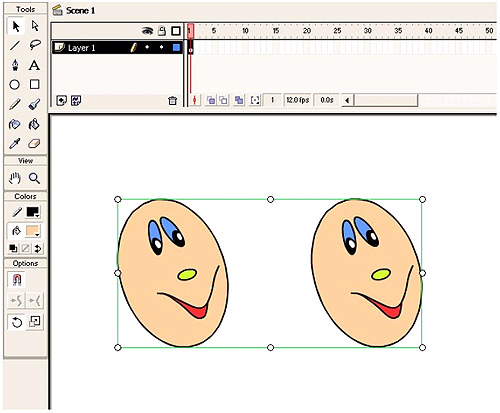Select the Zoom magnifier tool
This screenshot has width=500, height=413.
[x=34, y=178]
